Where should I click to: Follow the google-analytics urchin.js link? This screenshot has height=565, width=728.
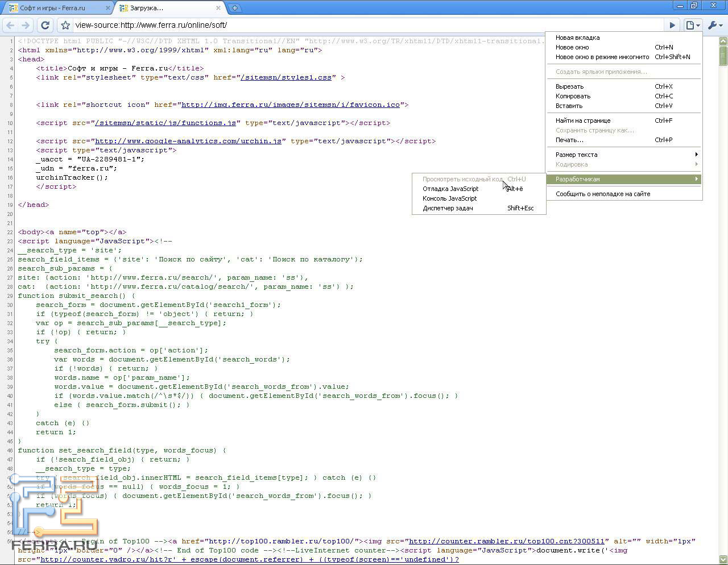pos(188,141)
